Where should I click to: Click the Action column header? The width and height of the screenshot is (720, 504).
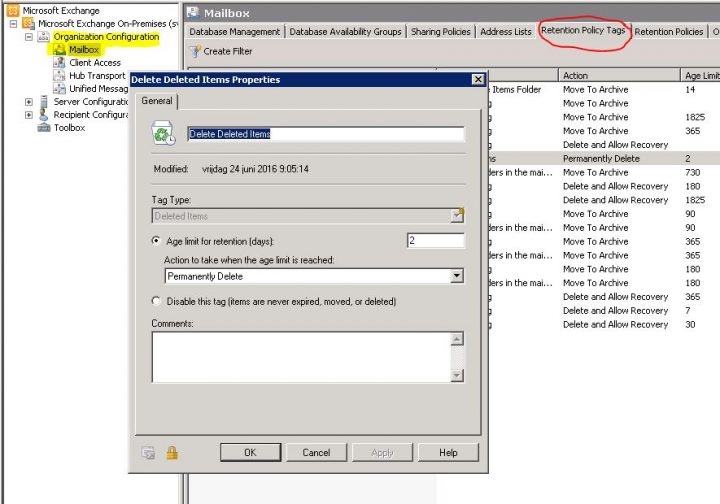(619, 75)
